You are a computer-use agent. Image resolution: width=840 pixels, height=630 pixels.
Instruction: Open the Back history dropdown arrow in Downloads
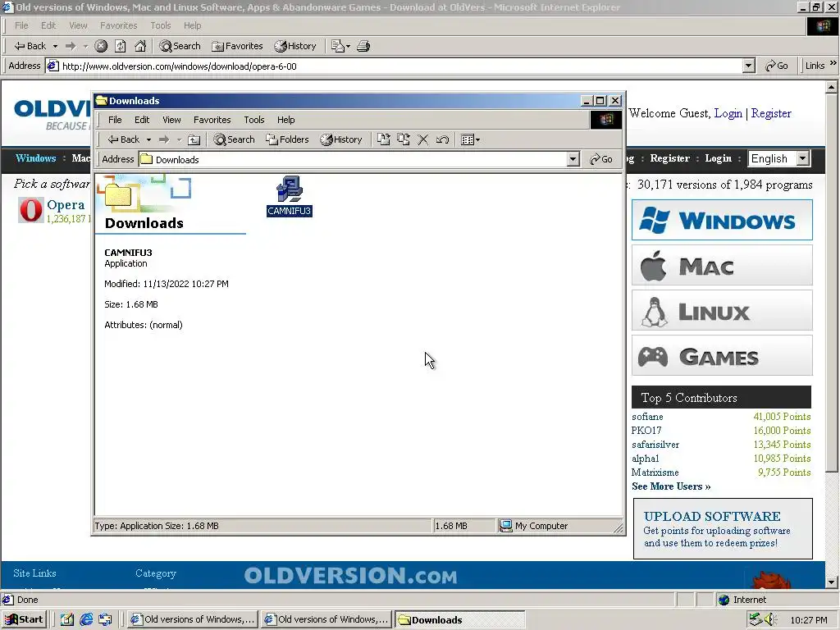click(x=149, y=139)
